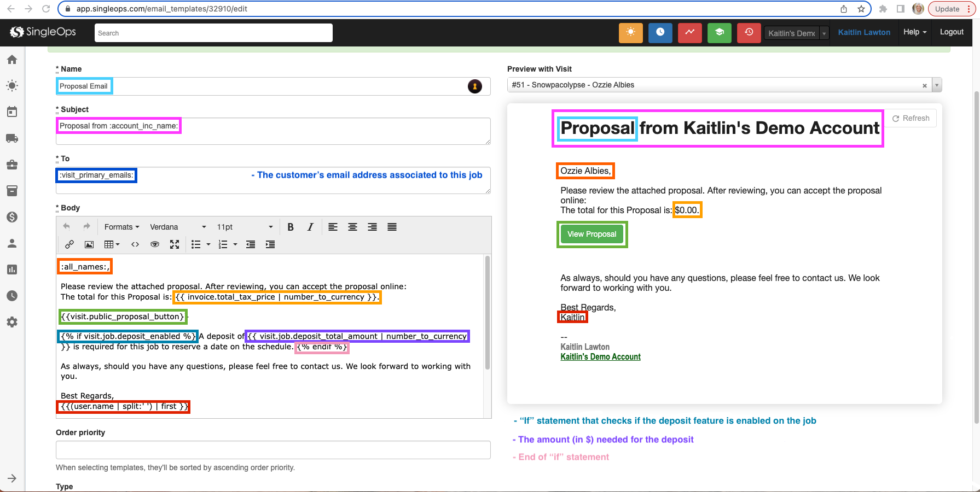The height and width of the screenshot is (492, 980).
Task: Click the Logout link
Action: [x=952, y=32]
